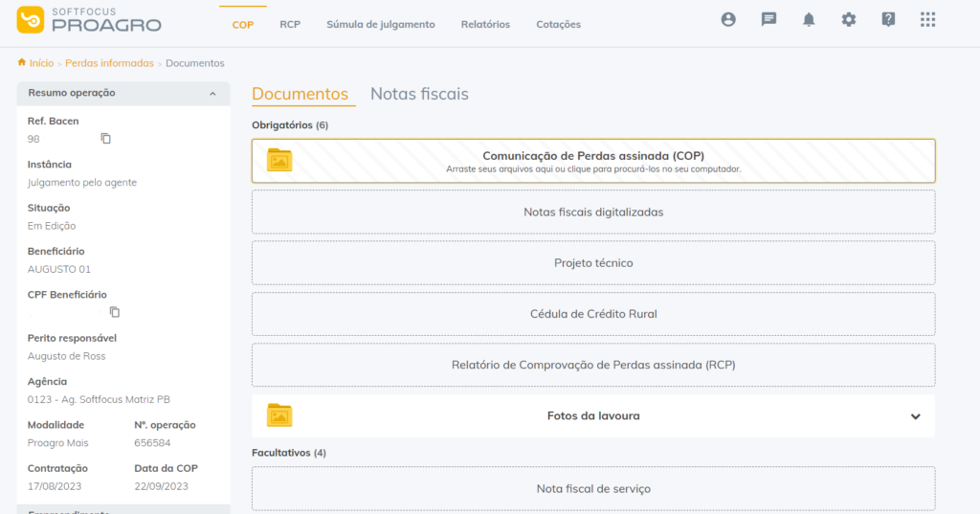Copy the Ref. Bacen number

[106, 139]
